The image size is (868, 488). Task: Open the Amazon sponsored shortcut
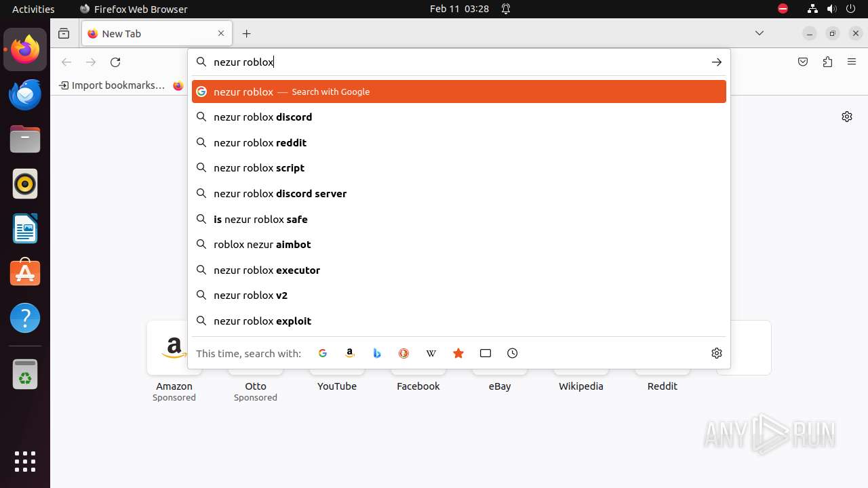[x=174, y=361]
